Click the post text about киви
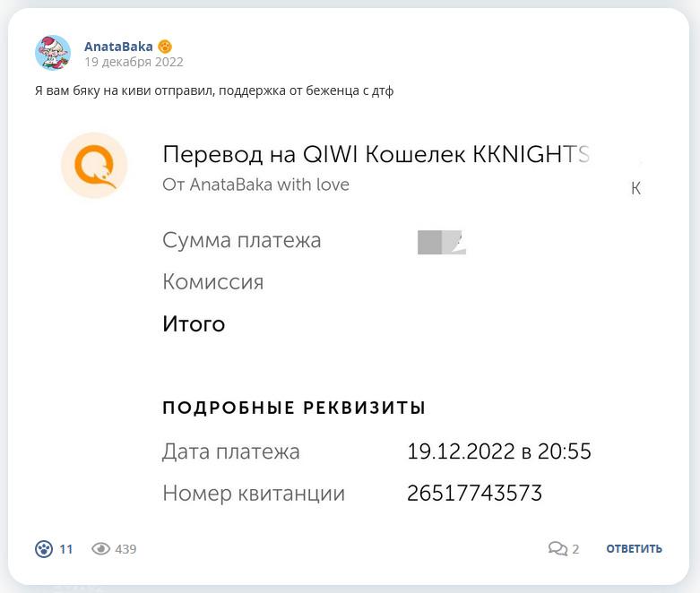Screen dimensions: 700x593 pos(214,91)
